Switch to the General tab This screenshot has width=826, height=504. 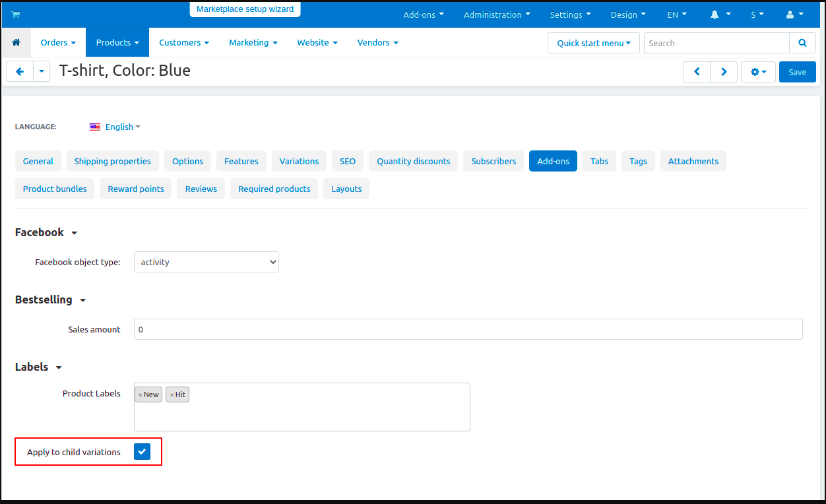(38, 161)
